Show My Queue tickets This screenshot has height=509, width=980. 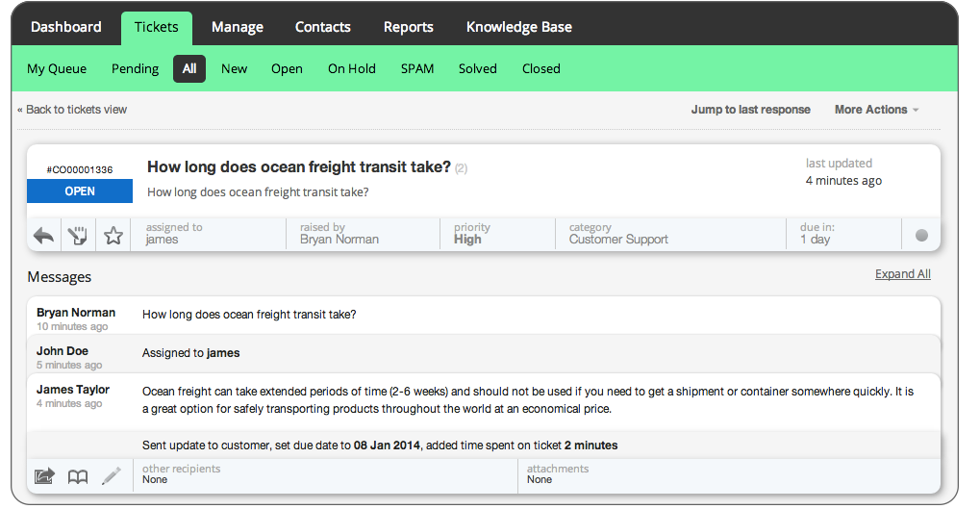[x=57, y=68]
